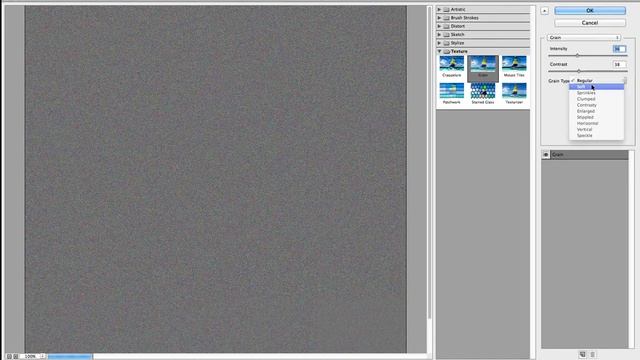Choose Enlarged grain type
This screenshot has height=360, width=640.
pos(596,111)
